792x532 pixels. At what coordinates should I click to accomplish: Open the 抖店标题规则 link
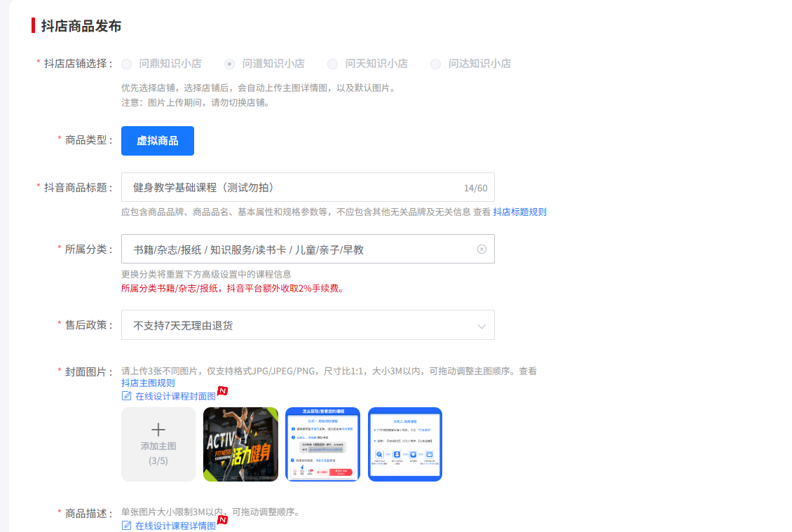[519, 212]
